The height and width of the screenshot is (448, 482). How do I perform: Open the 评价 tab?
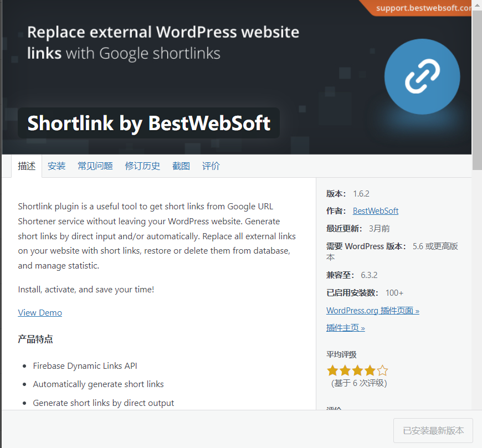coord(211,166)
